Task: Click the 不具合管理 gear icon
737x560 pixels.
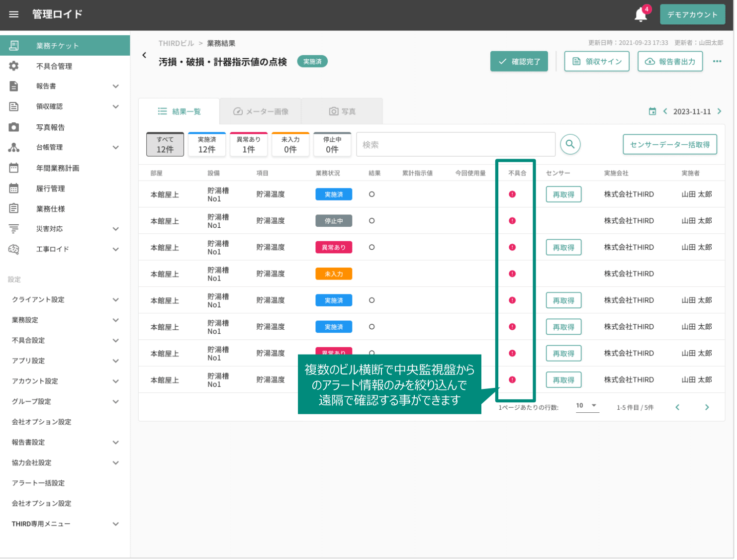Action: click(14, 66)
